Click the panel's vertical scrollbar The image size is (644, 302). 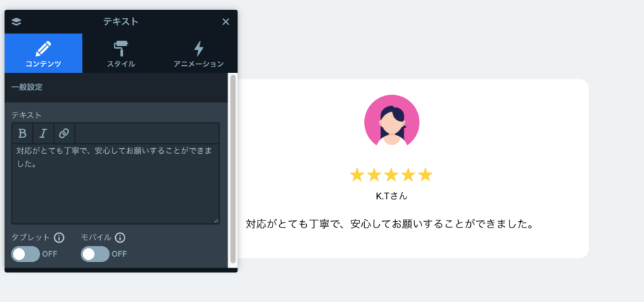[x=233, y=169]
